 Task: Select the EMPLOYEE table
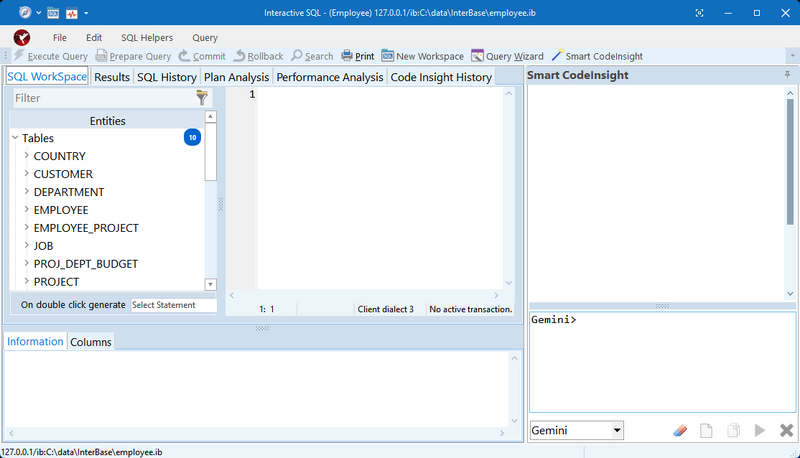61,210
